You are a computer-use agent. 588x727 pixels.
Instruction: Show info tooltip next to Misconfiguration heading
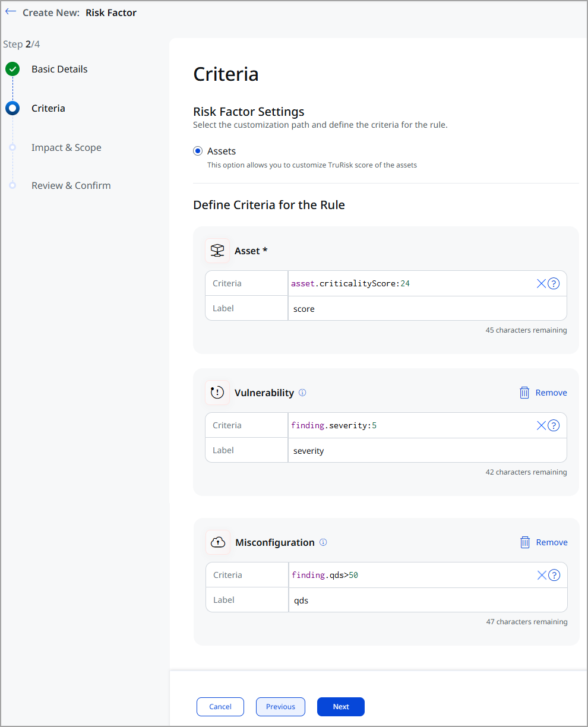323,542
